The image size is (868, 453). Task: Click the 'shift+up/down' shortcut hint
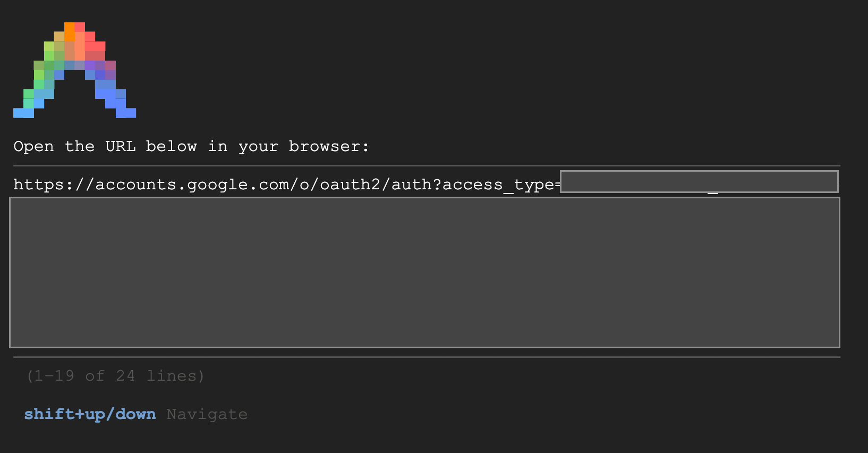pyautogui.click(x=90, y=414)
